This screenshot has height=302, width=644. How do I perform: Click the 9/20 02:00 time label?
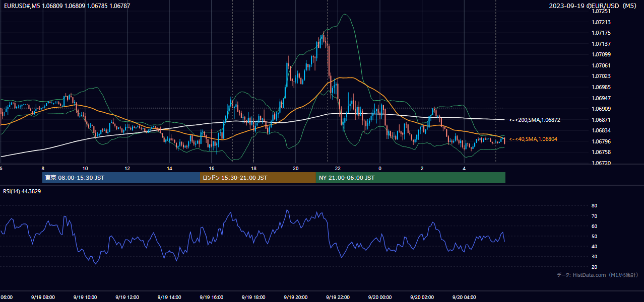coord(422,297)
